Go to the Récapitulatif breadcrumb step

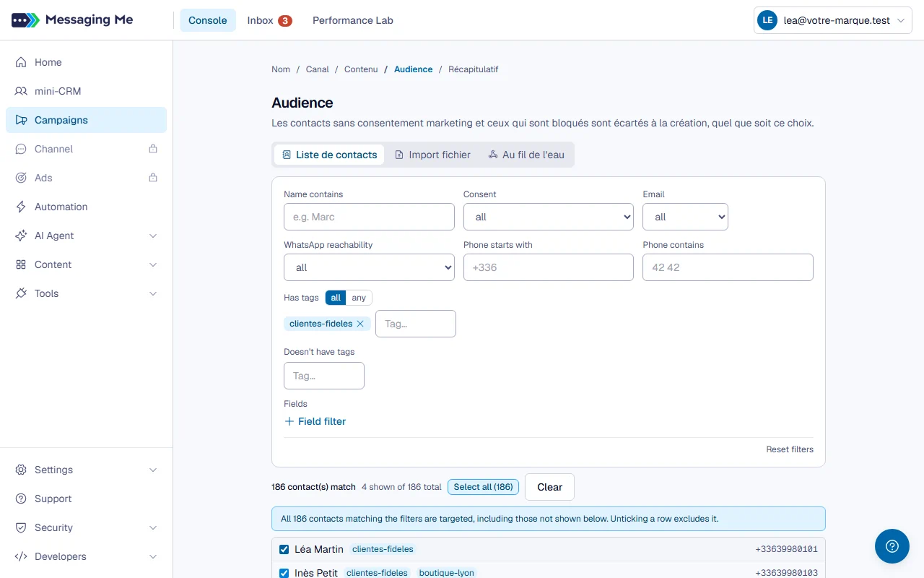point(474,69)
